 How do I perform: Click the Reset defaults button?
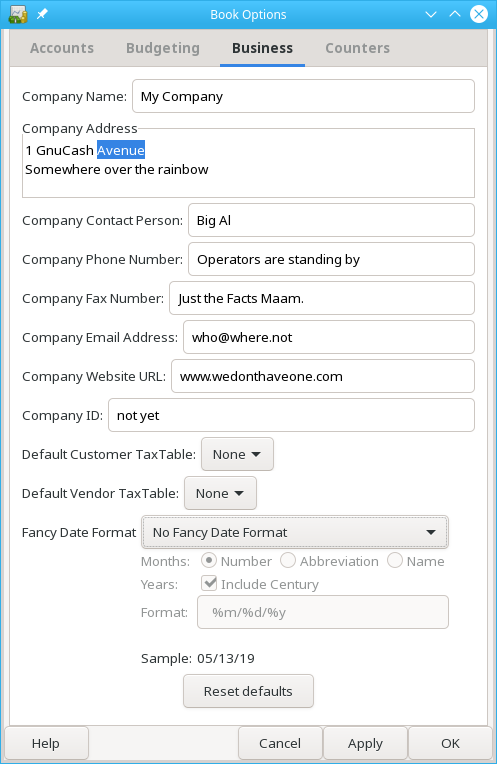coord(248,691)
